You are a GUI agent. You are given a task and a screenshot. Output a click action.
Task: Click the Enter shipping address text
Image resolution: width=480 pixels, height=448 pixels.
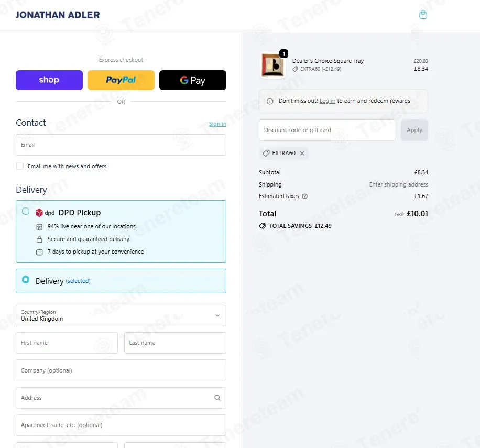click(x=399, y=184)
